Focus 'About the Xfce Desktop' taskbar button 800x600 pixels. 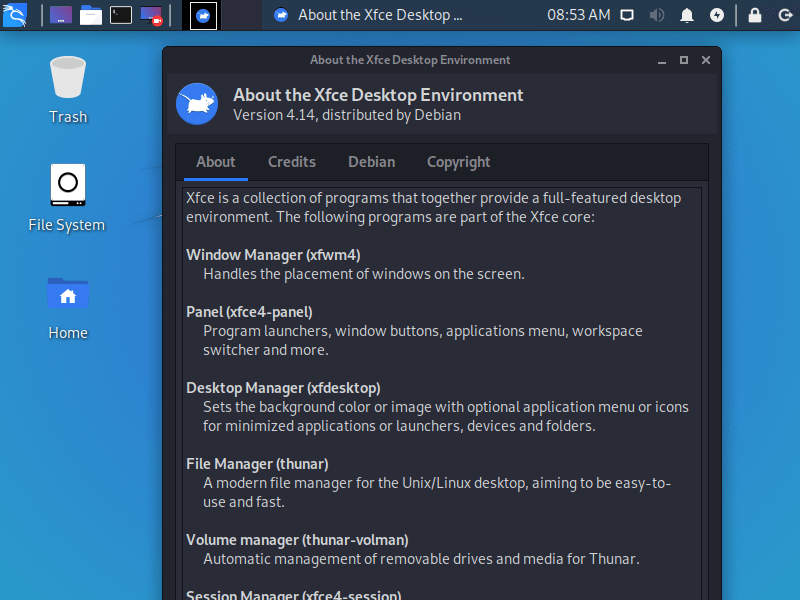(x=367, y=15)
